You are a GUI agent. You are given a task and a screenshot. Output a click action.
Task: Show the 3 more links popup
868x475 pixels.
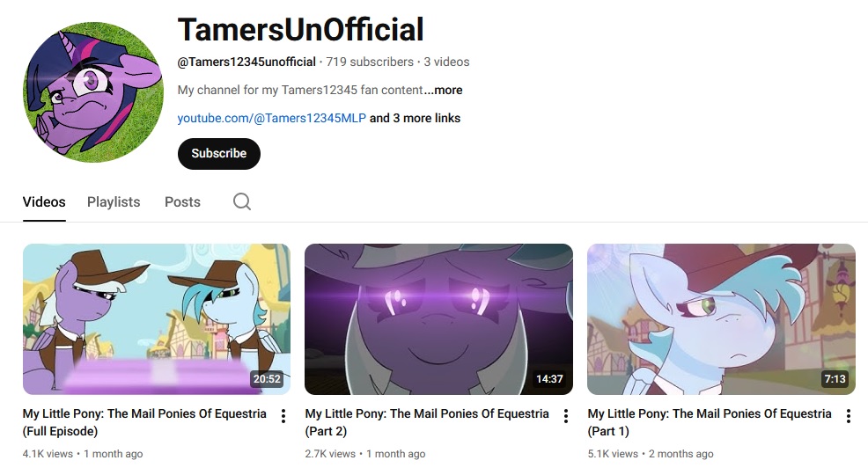tap(416, 119)
